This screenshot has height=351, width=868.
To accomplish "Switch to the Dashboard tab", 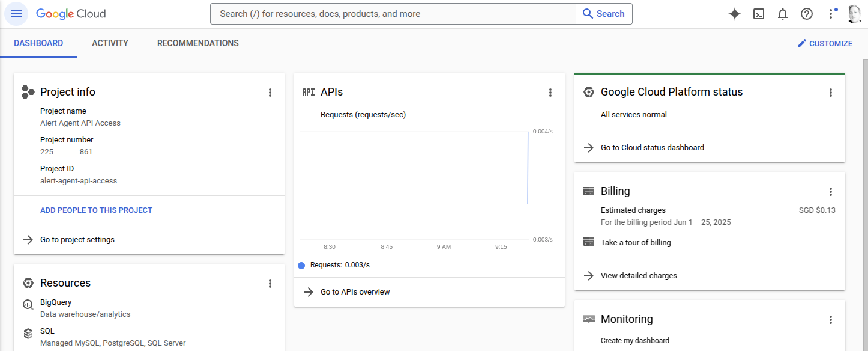I will pos(38,43).
